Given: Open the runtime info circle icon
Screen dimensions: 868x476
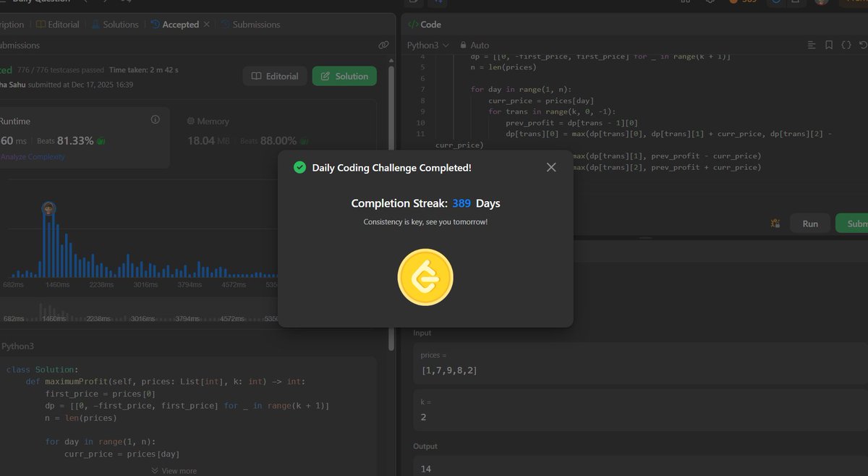Looking at the screenshot, I should [155, 119].
